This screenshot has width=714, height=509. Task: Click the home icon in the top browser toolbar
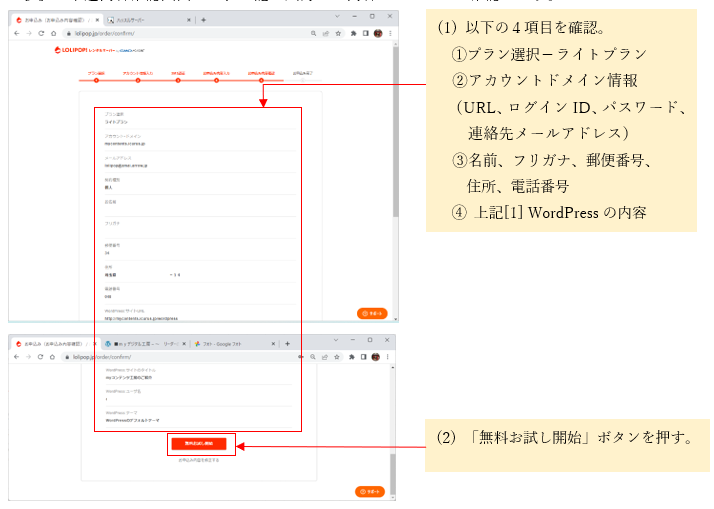[53, 33]
